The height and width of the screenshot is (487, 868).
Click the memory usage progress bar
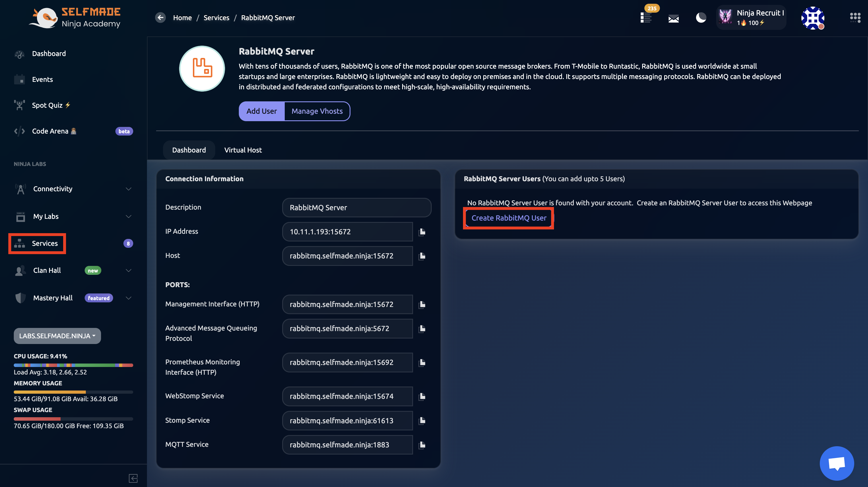(73, 392)
